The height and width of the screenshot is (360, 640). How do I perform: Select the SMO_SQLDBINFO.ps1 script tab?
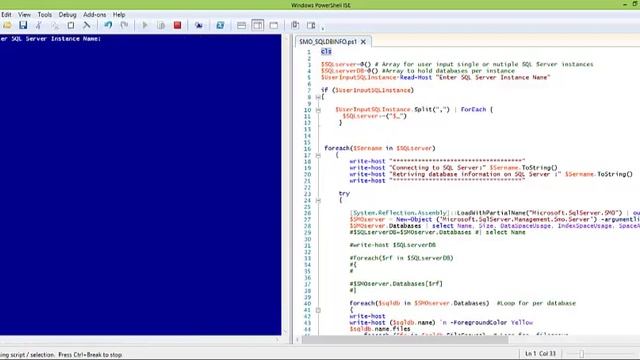click(x=328, y=42)
